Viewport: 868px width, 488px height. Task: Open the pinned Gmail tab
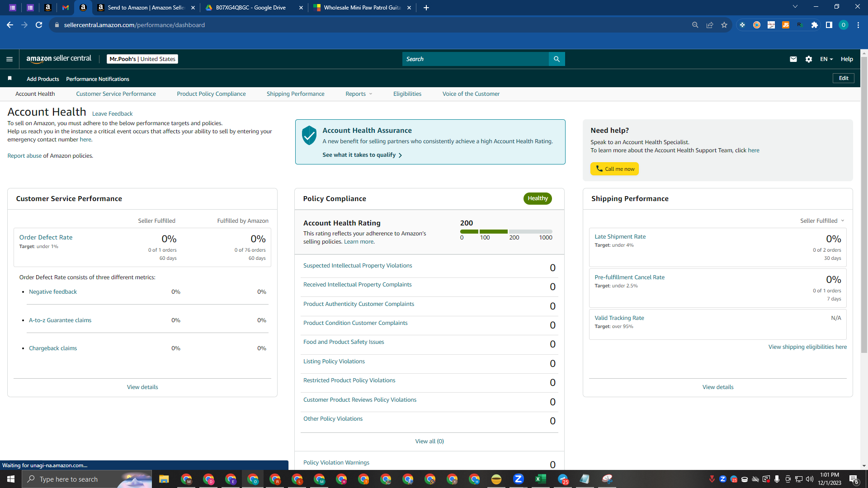[x=66, y=8]
